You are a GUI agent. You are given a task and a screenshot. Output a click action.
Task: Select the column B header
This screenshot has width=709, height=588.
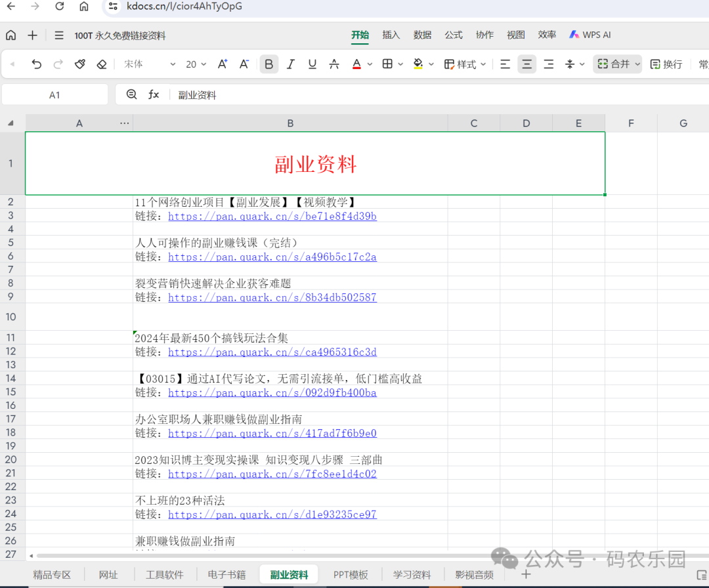click(290, 123)
